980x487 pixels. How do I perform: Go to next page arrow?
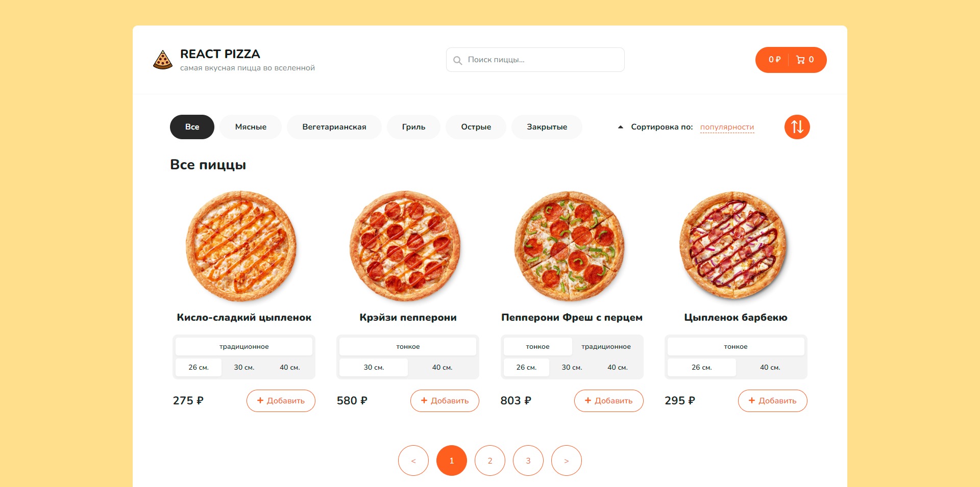click(x=566, y=460)
